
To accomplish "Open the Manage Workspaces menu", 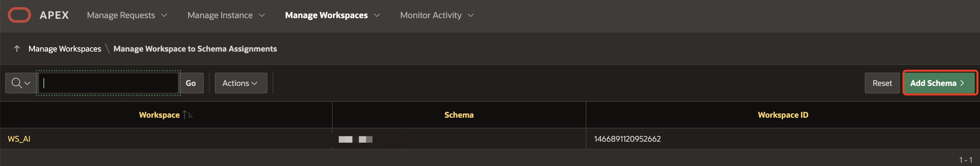I will click(326, 15).
